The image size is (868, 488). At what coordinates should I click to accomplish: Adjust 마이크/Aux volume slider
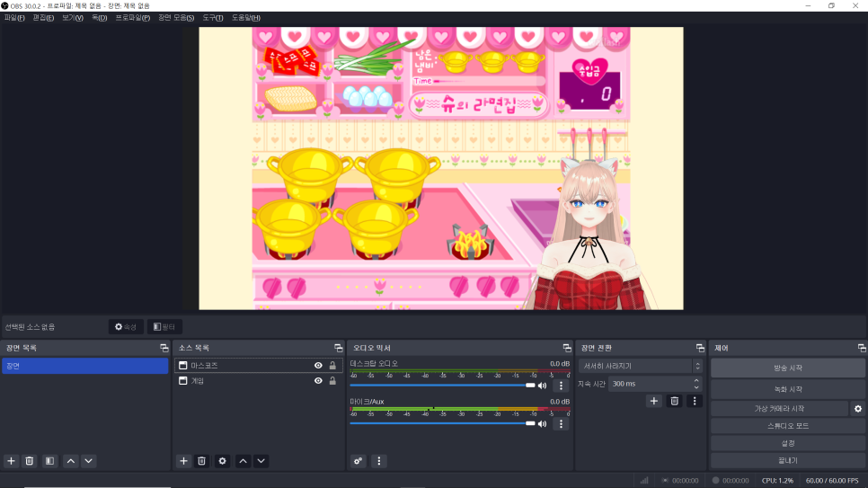click(x=442, y=424)
